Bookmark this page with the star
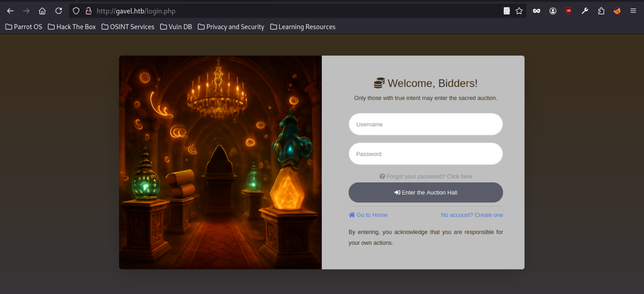The width and height of the screenshot is (644, 294). tap(519, 11)
